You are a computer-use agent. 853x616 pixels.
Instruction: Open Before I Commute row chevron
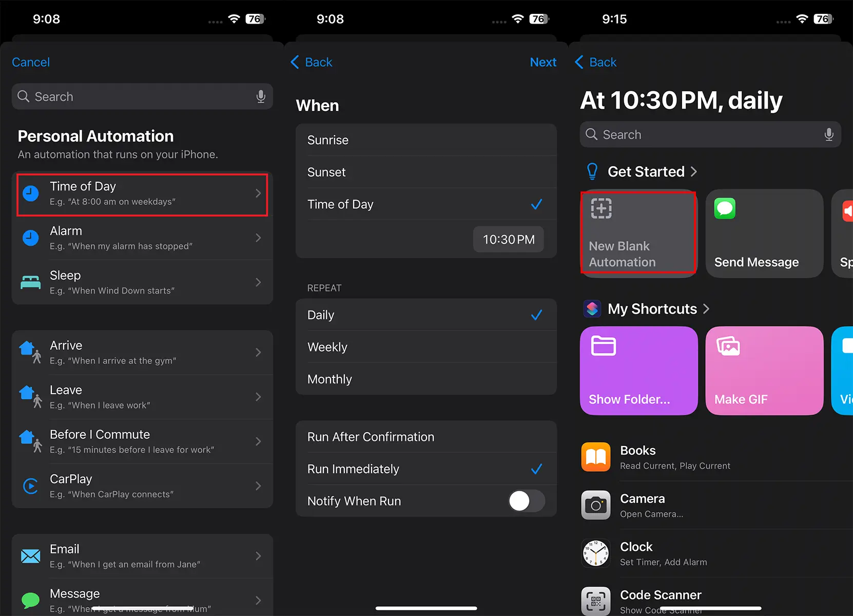[258, 441]
